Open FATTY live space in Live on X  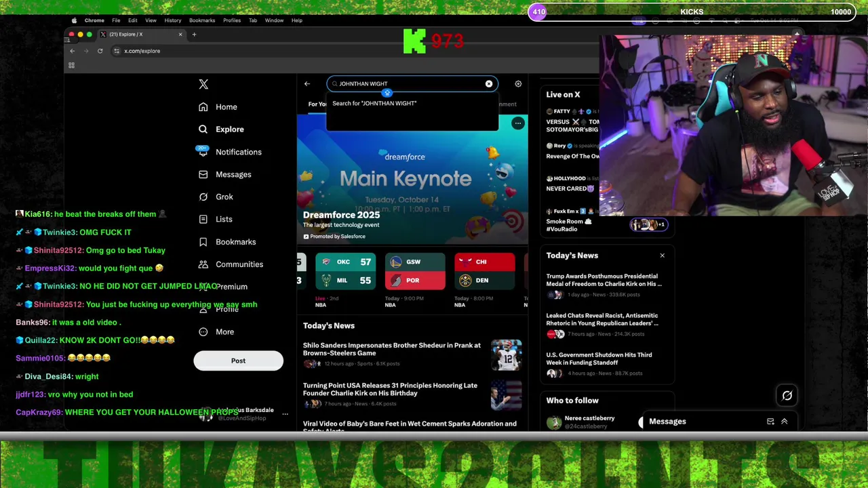pyautogui.click(x=573, y=120)
